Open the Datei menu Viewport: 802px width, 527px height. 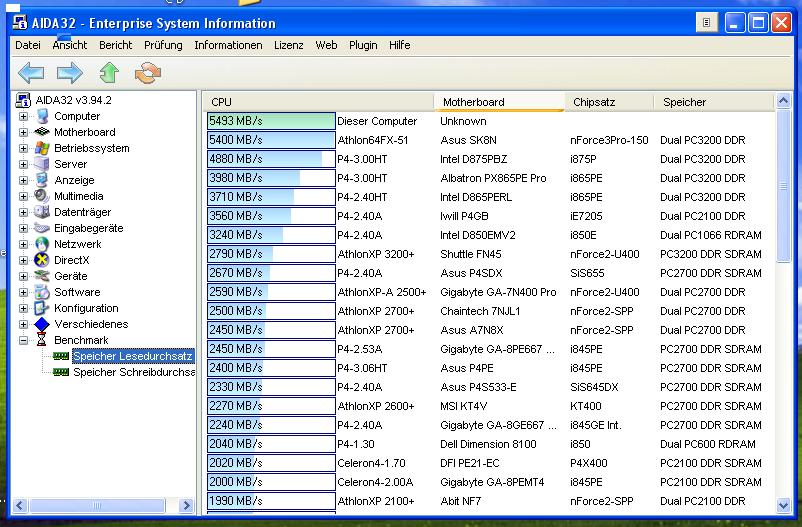[x=28, y=45]
